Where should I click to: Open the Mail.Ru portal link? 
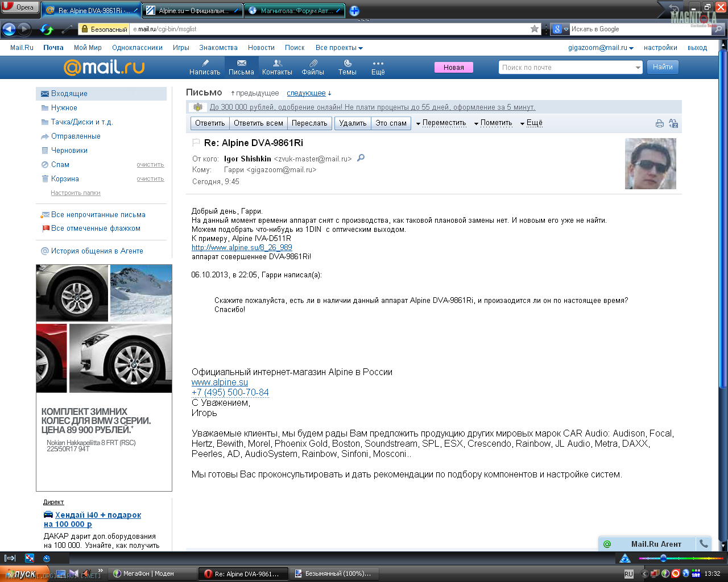pos(22,48)
